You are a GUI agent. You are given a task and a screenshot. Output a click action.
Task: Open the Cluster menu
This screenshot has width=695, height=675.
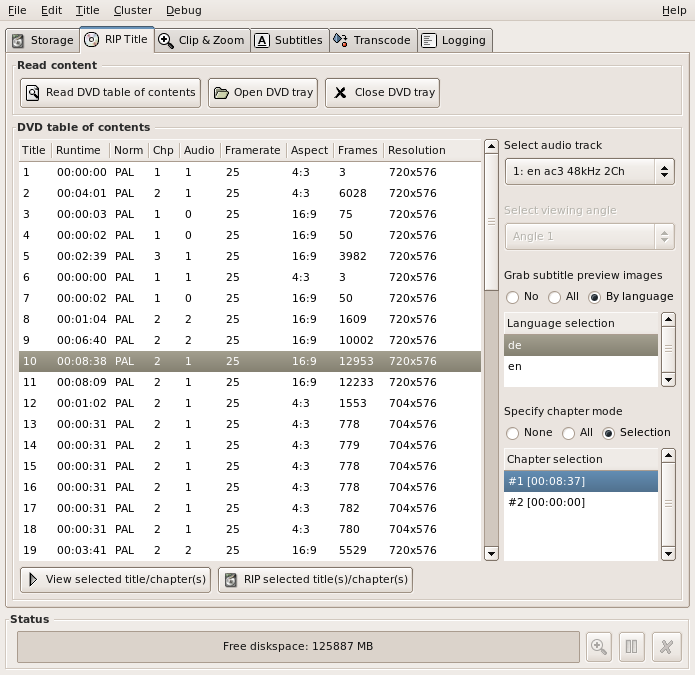point(133,10)
